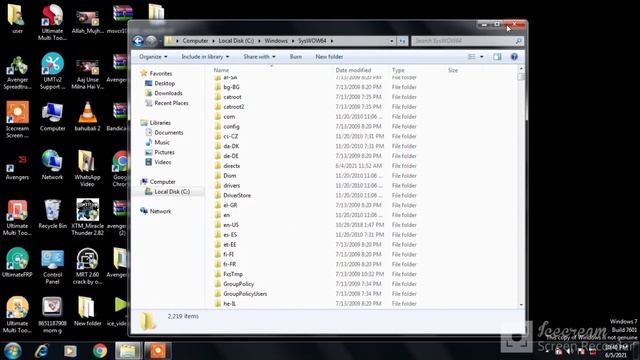Screen dimensions: 640x360
Task: Select the GroupPolicy folder
Action: tap(234, 284)
